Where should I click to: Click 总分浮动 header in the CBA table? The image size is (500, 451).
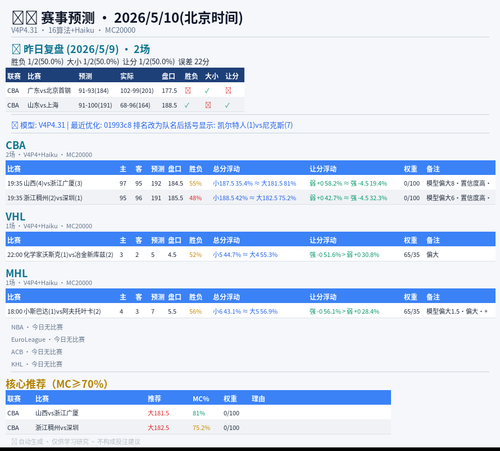pos(226,169)
